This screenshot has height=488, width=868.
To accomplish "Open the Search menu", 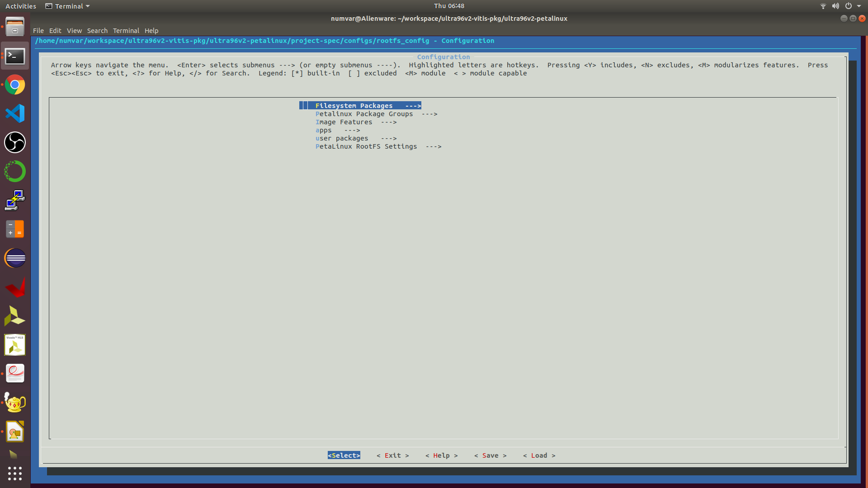I will tap(97, 31).
